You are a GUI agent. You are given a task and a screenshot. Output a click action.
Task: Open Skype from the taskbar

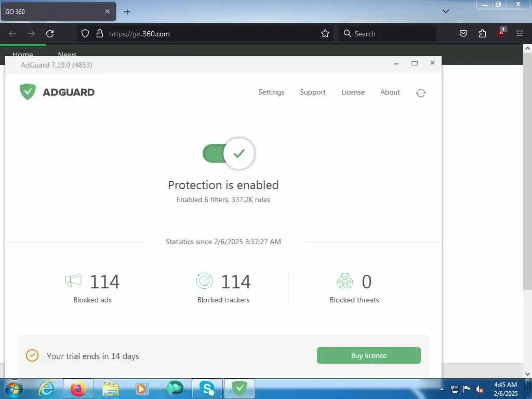(x=207, y=389)
